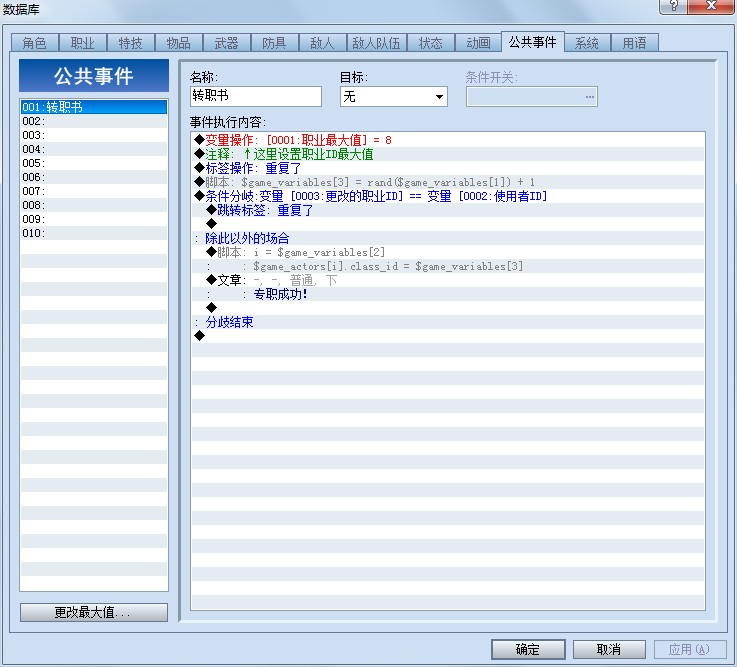Select empty event slot 005

pos(94,163)
